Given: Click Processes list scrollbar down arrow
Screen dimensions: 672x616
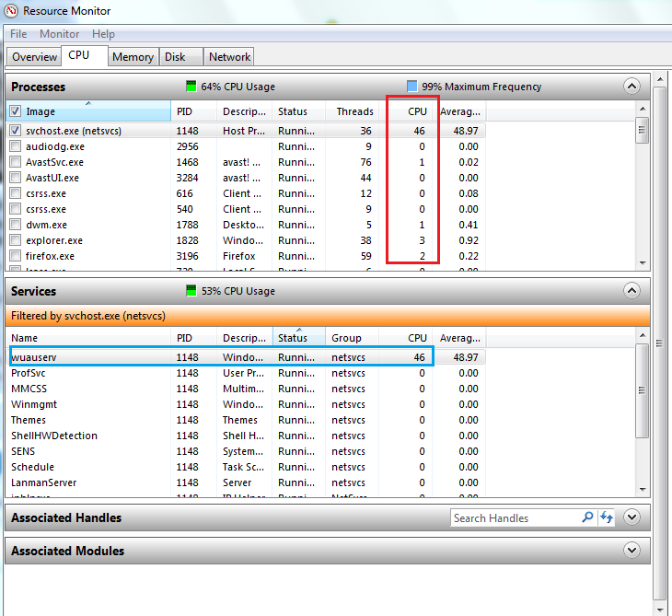Looking at the screenshot, I should pos(642,262).
